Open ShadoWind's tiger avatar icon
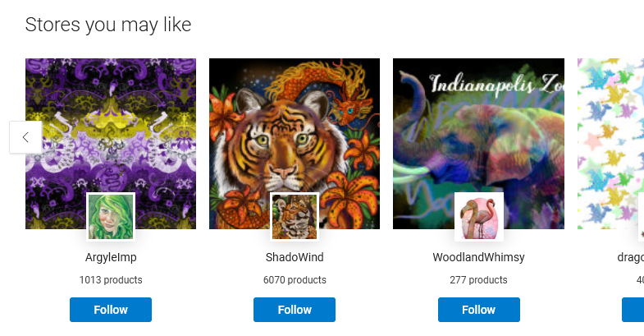Viewport: 644px width, 336px height. 295,217
